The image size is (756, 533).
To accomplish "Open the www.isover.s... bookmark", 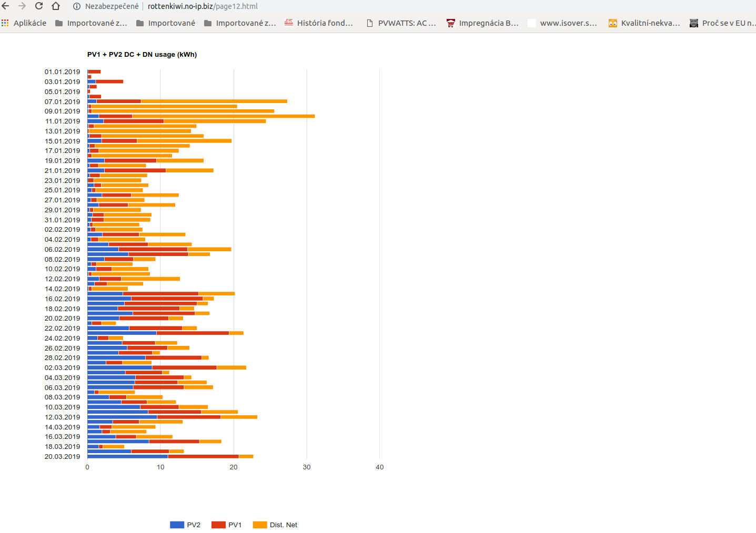I will 562,23.
